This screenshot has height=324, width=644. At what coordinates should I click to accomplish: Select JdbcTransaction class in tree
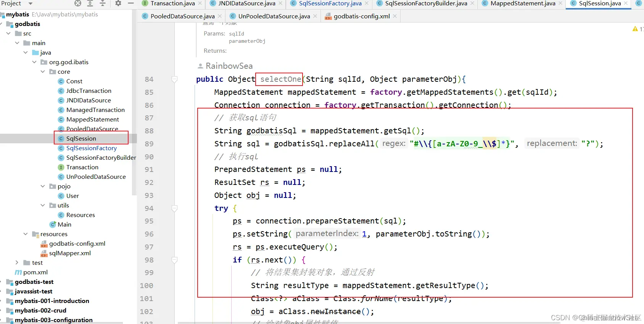pyautogui.click(x=89, y=91)
